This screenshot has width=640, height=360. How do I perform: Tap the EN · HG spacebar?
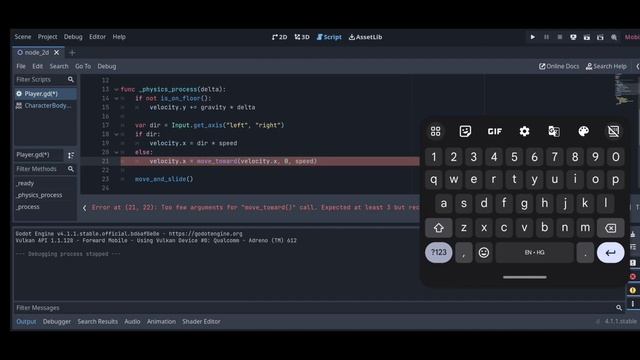click(x=535, y=253)
